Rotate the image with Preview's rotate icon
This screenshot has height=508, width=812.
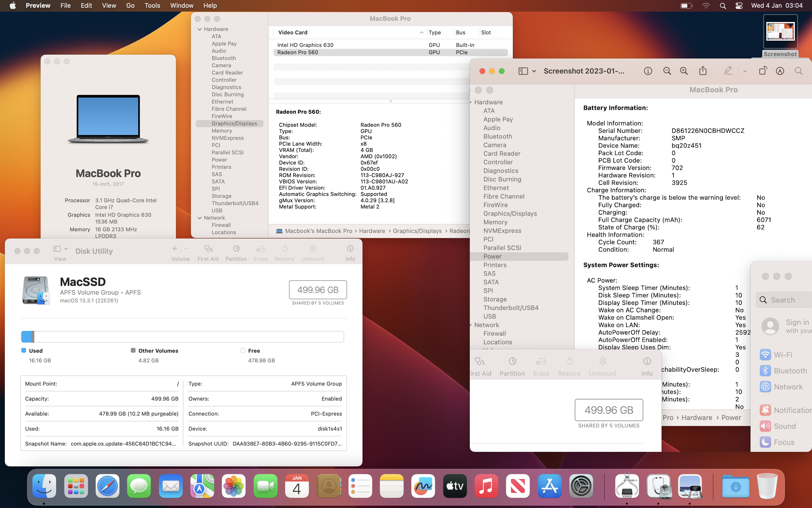763,71
